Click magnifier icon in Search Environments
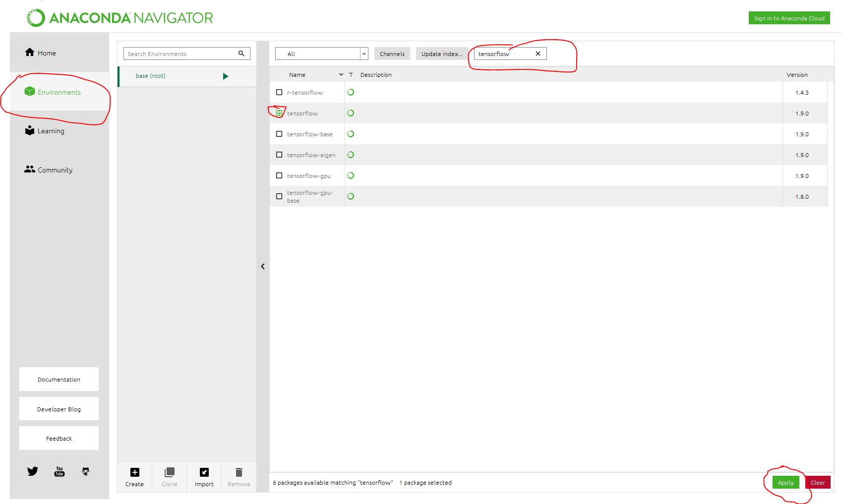Viewport: 842px width, 504px height. (241, 54)
